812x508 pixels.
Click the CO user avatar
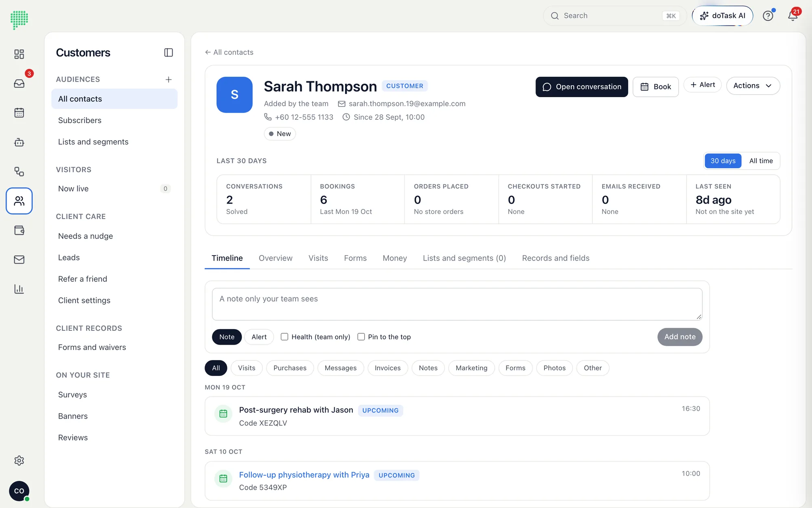pyautogui.click(x=19, y=491)
